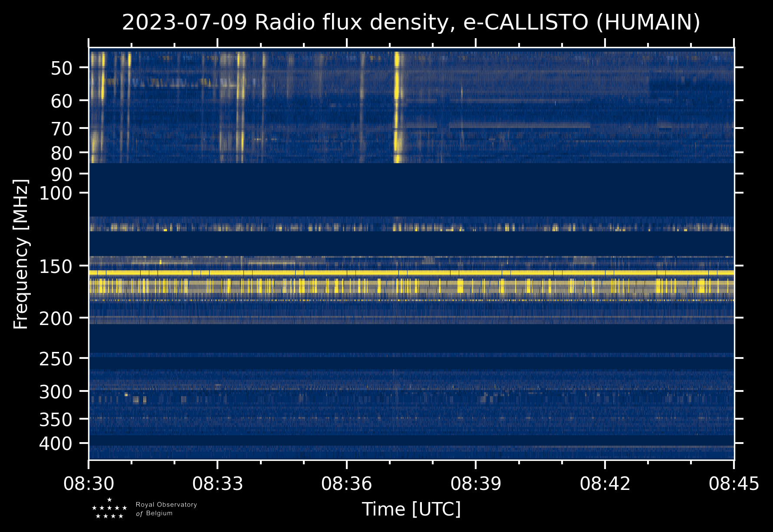
Task: Click the Frequency [MHz] axis title
Action: [20, 254]
